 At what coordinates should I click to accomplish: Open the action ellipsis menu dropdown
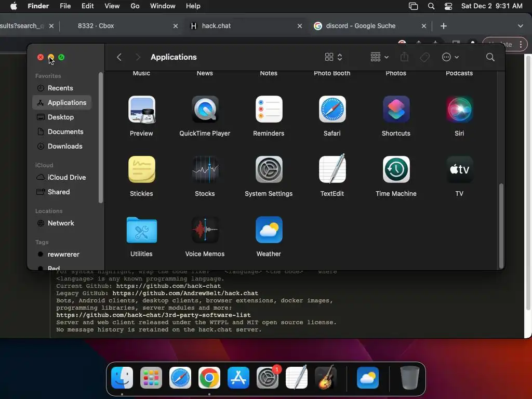click(450, 57)
